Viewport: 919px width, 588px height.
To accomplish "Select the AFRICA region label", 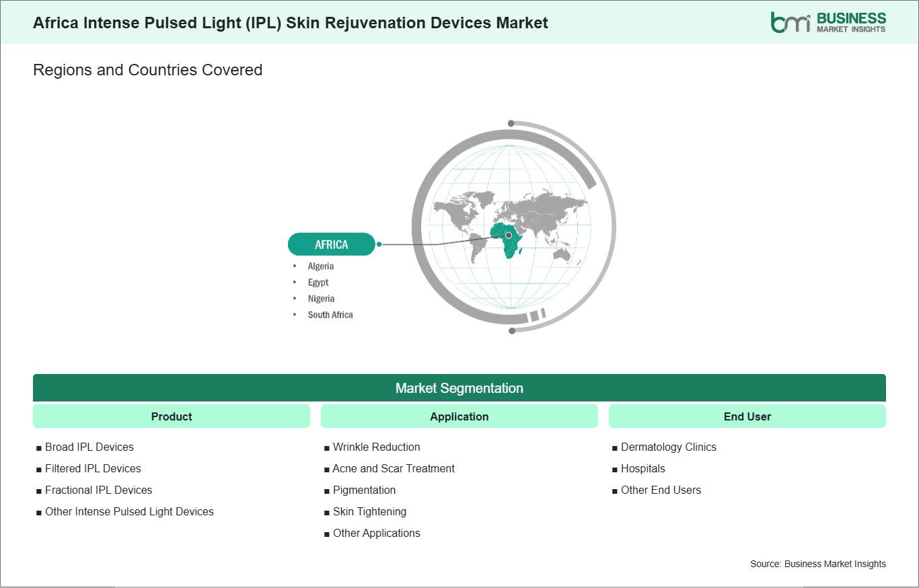I will coord(332,244).
